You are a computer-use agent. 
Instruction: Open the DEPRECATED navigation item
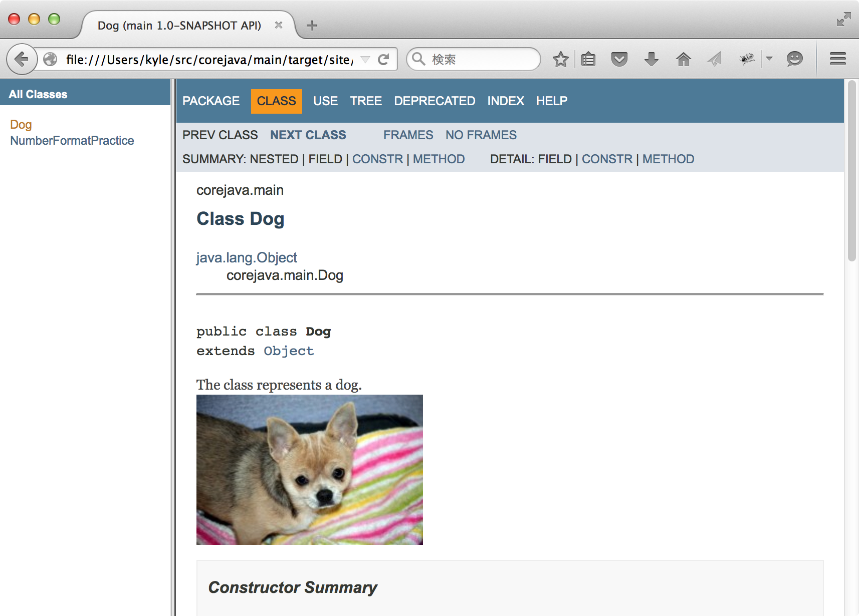[435, 101]
